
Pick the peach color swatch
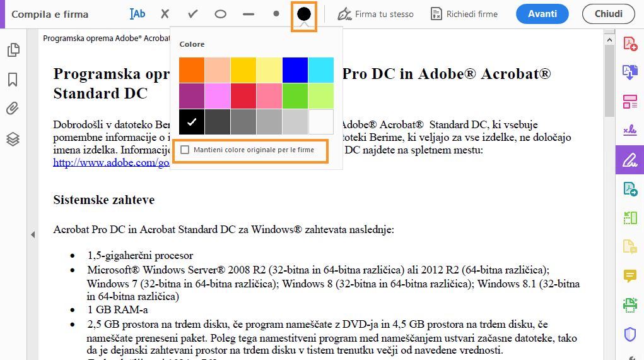click(218, 70)
